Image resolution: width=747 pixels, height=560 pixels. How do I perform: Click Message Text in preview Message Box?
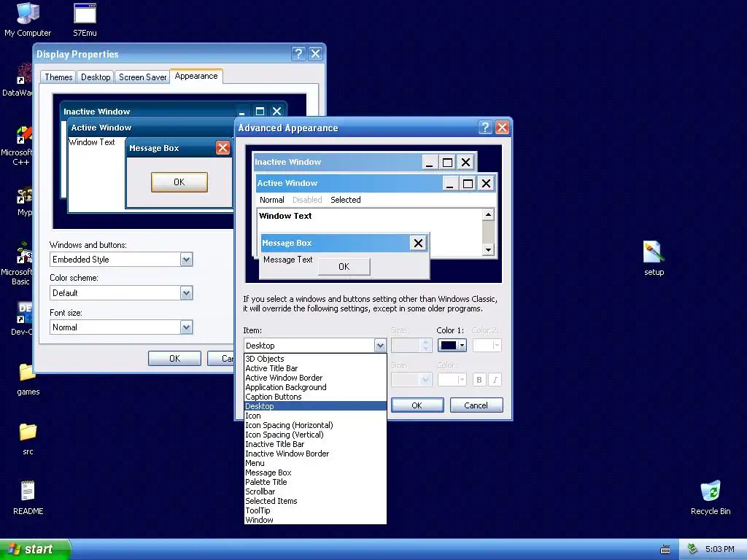click(287, 260)
